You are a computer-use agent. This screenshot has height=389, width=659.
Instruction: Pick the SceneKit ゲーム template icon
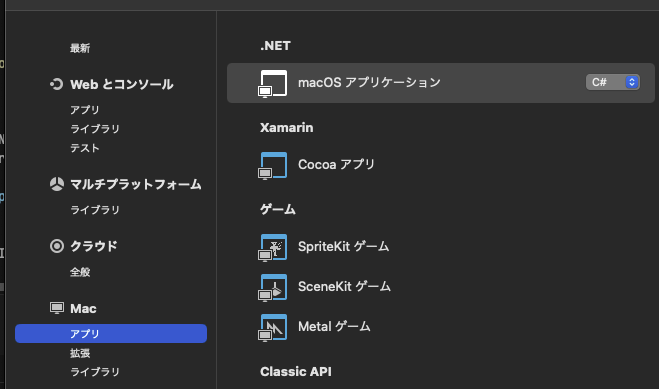273,288
